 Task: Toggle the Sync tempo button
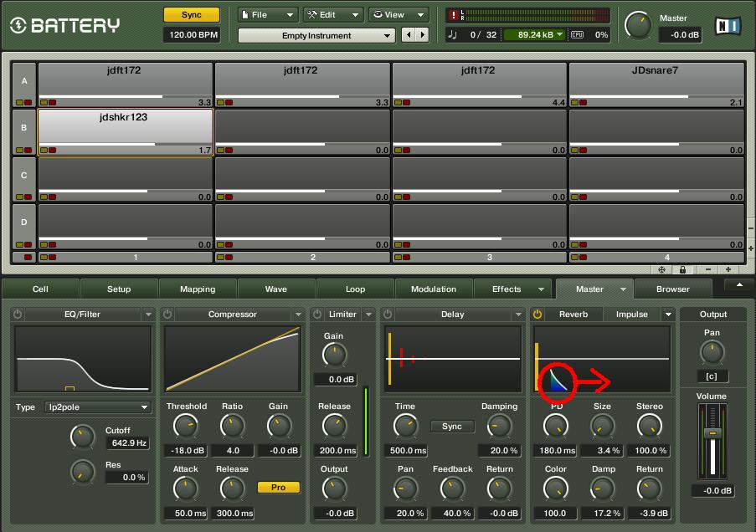[x=192, y=14]
